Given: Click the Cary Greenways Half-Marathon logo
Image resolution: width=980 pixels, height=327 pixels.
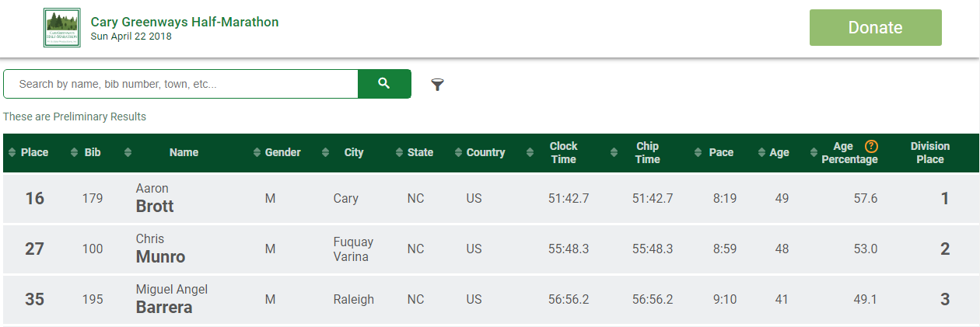Looking at the screenshot, I should tap(62, 29).
